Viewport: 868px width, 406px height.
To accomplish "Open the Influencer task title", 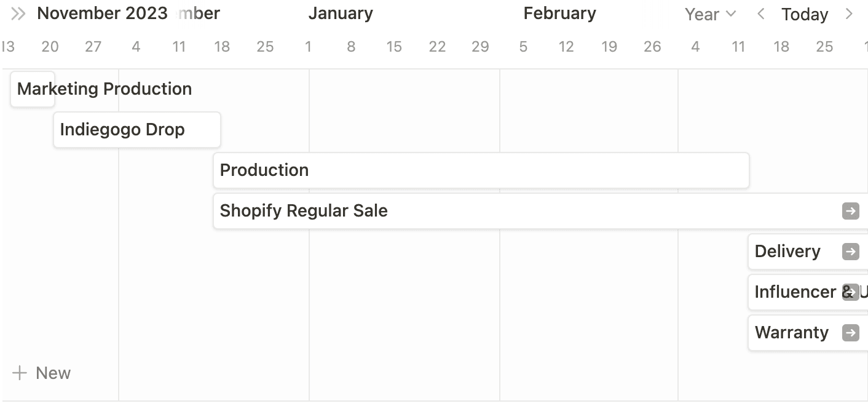I will [795, 292].
